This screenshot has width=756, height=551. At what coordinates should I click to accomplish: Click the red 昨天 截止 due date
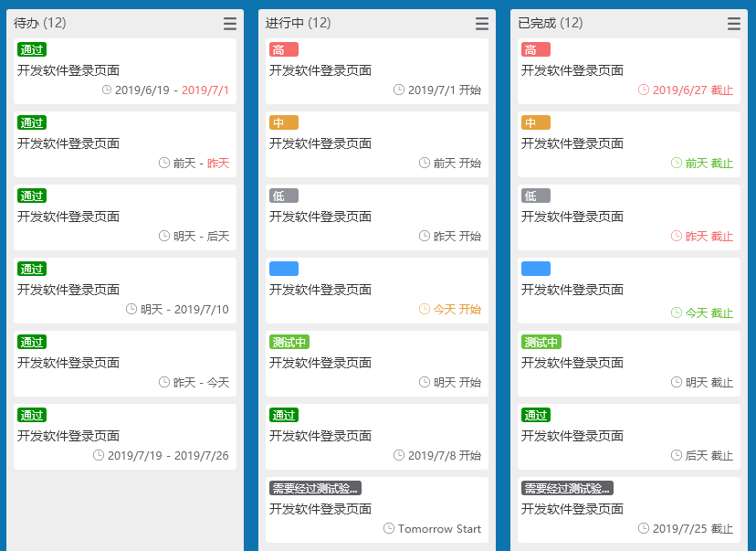pos(709,236)
